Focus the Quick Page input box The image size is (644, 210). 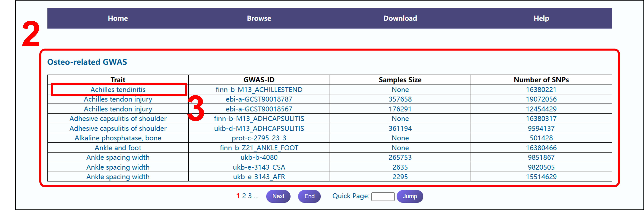[383, 196]
